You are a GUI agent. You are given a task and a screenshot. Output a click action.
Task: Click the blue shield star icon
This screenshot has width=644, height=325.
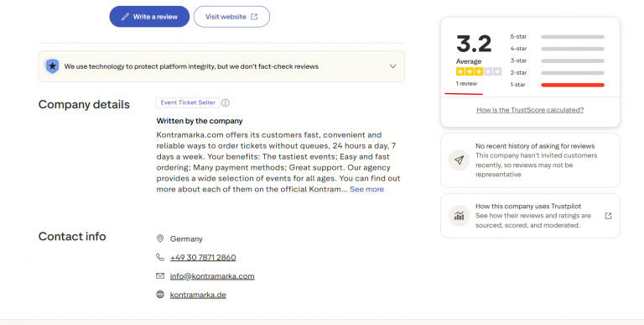(52, 66)
